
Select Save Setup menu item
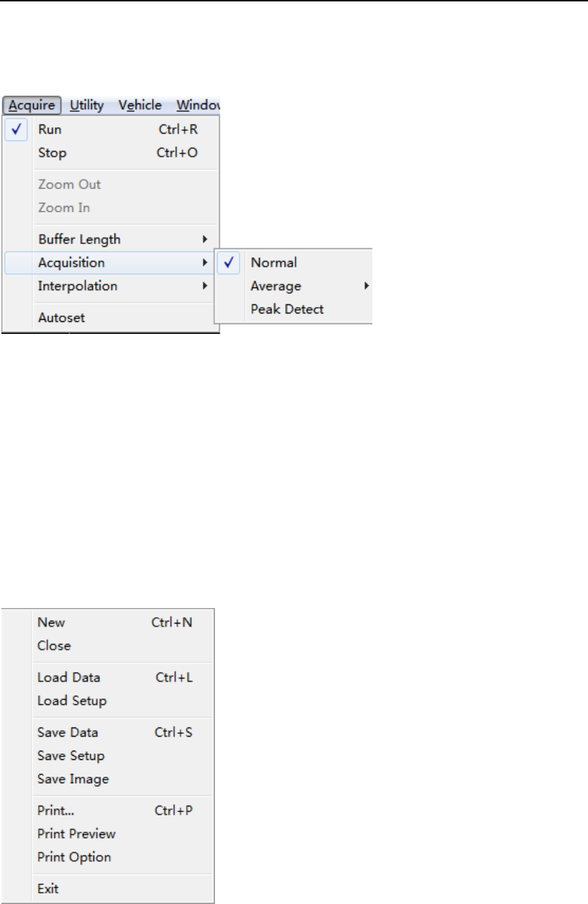pos(109,756)
